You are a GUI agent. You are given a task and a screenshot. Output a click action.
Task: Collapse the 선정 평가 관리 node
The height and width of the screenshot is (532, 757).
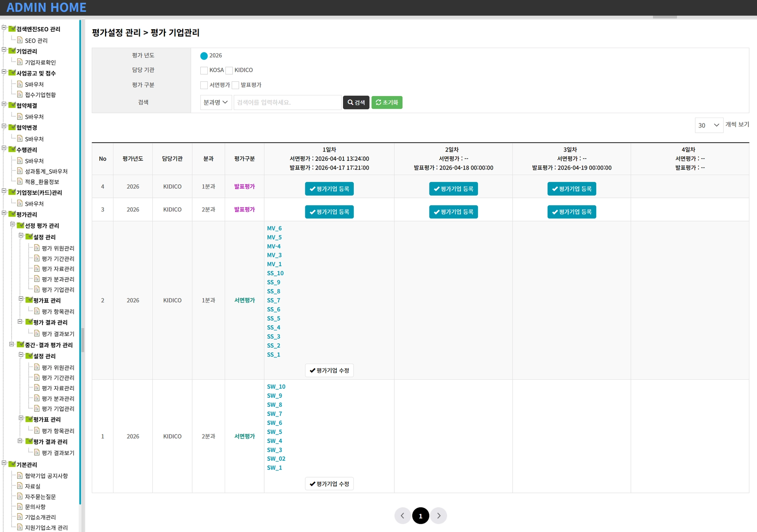coord(13,224)
